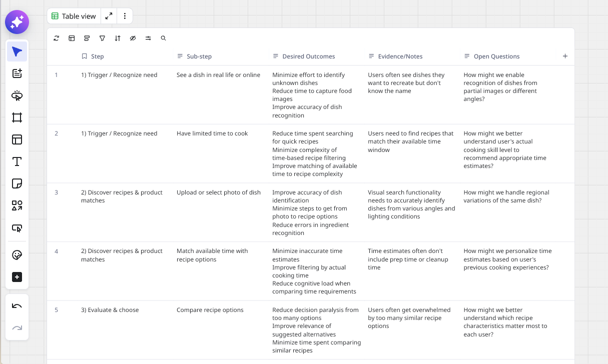Click the table search magnifier
This screenshot has width=608, height=364.
[163, 38]
